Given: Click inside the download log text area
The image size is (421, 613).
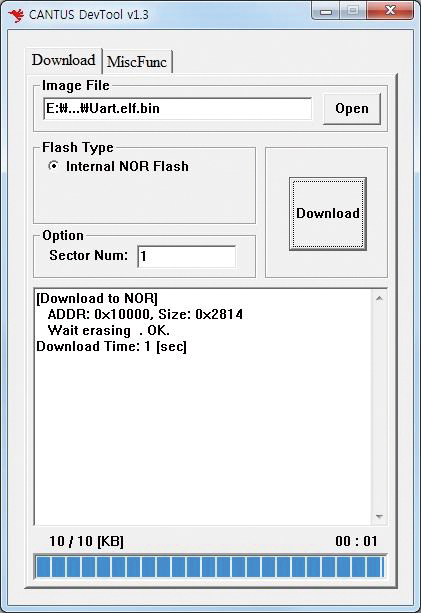Looking at the screenshot, I should tap(203, 407).
